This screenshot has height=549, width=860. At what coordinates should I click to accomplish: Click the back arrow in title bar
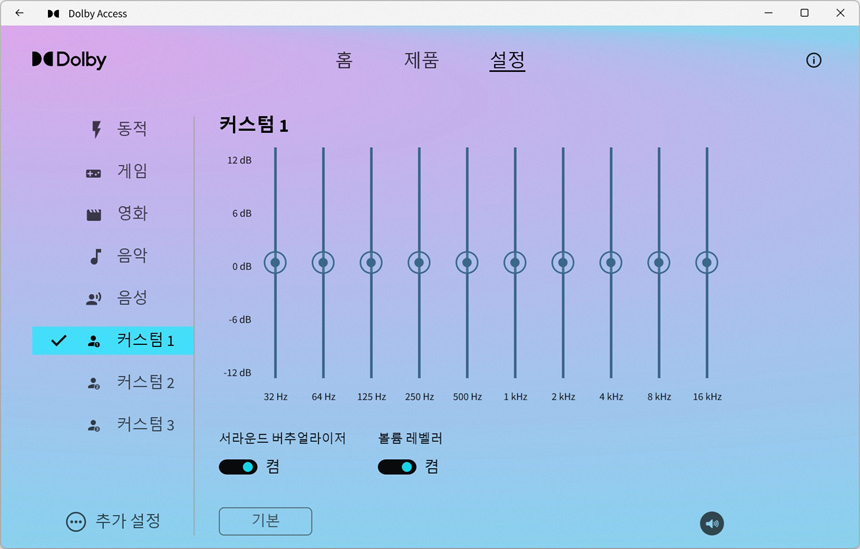(19, 14)
